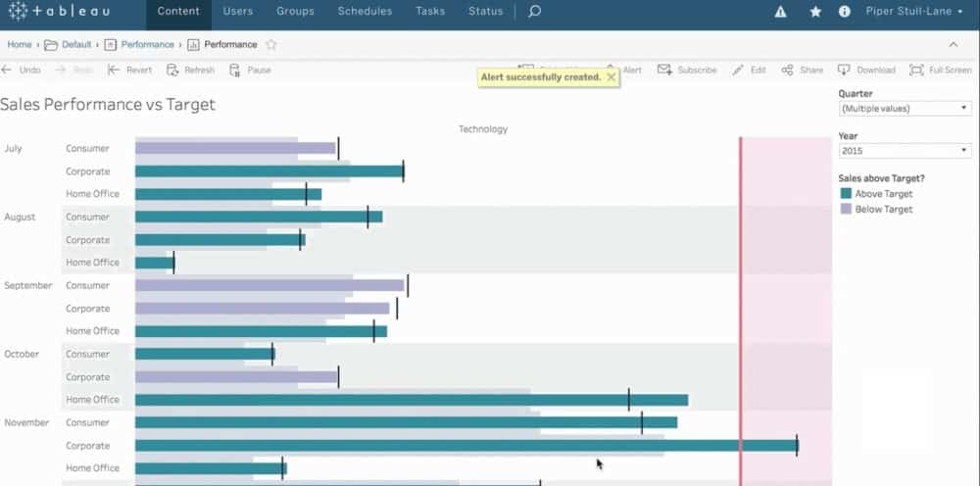Screen dimensions: 980x486
Task: Click the info help icon in top bar
Action: click(x=845, y=12)
